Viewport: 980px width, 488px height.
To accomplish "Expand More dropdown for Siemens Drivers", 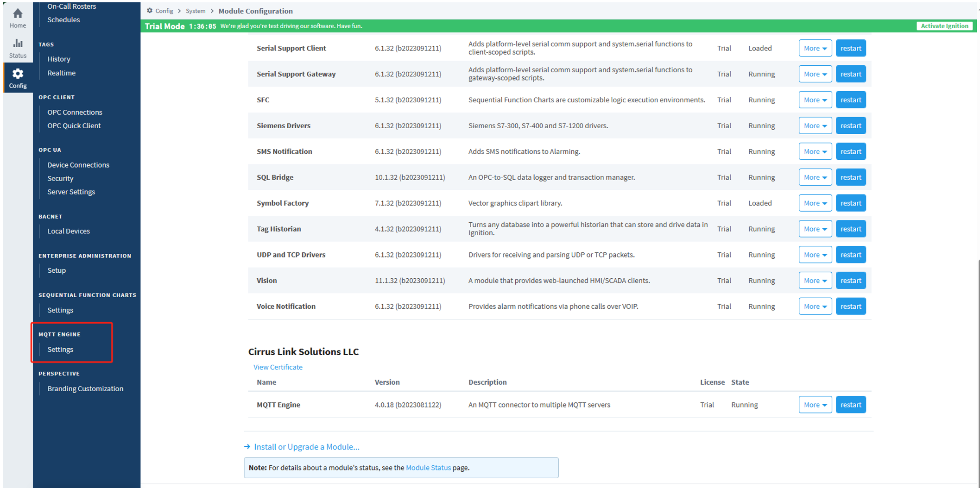I will [x=815, y=126].
